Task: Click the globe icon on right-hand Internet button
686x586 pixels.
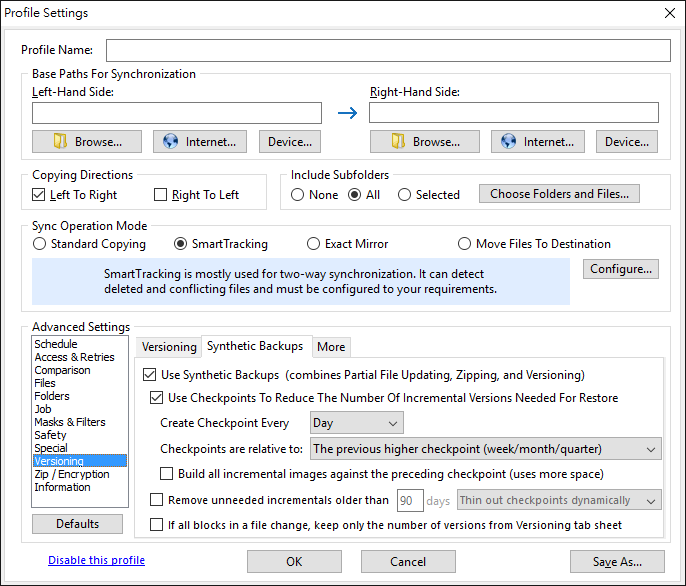Action: click(x=508, y=141)
